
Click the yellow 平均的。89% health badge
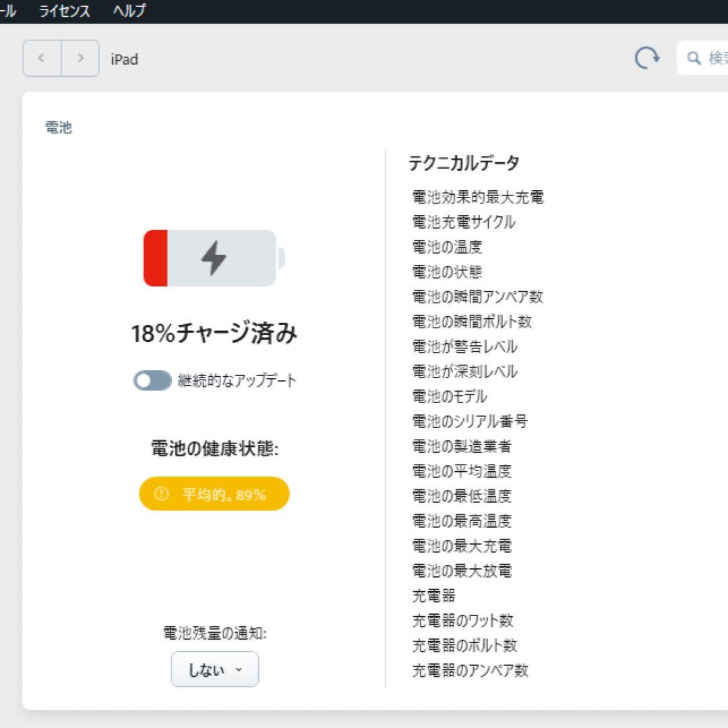[214, 493]
